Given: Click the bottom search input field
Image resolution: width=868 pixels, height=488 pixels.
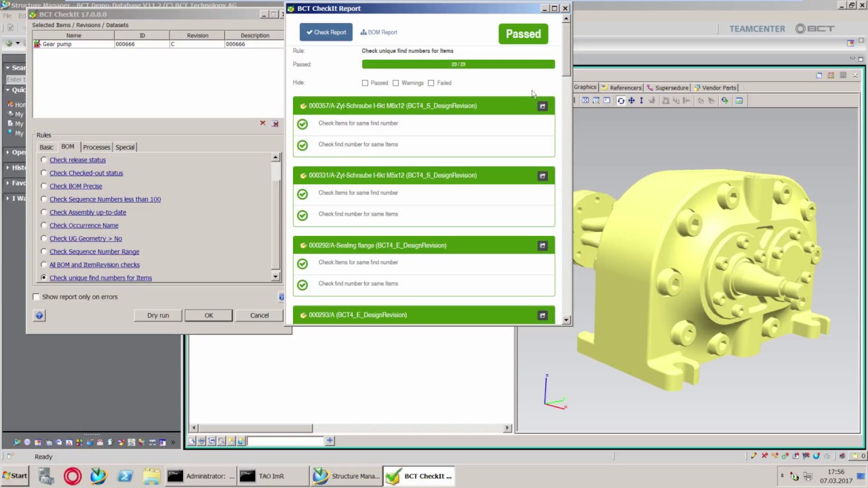Looking at the screenshot, I should pos(285,441).
